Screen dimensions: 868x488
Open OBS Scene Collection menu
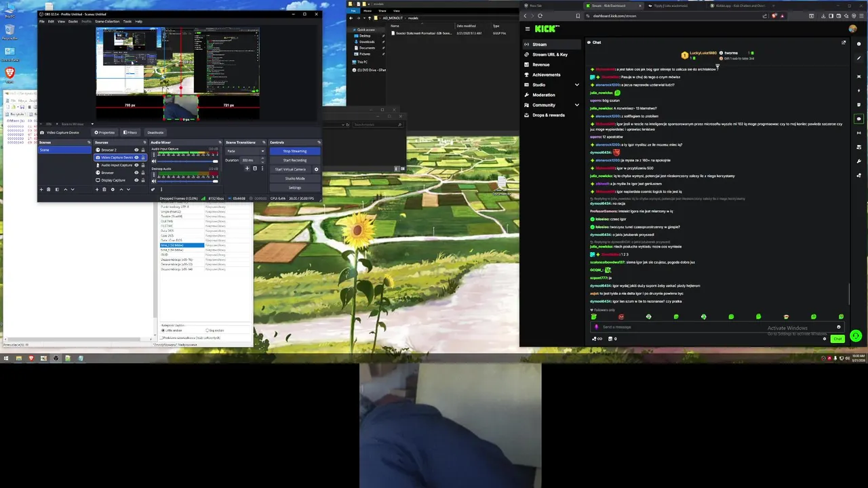[x=107, y=21]
